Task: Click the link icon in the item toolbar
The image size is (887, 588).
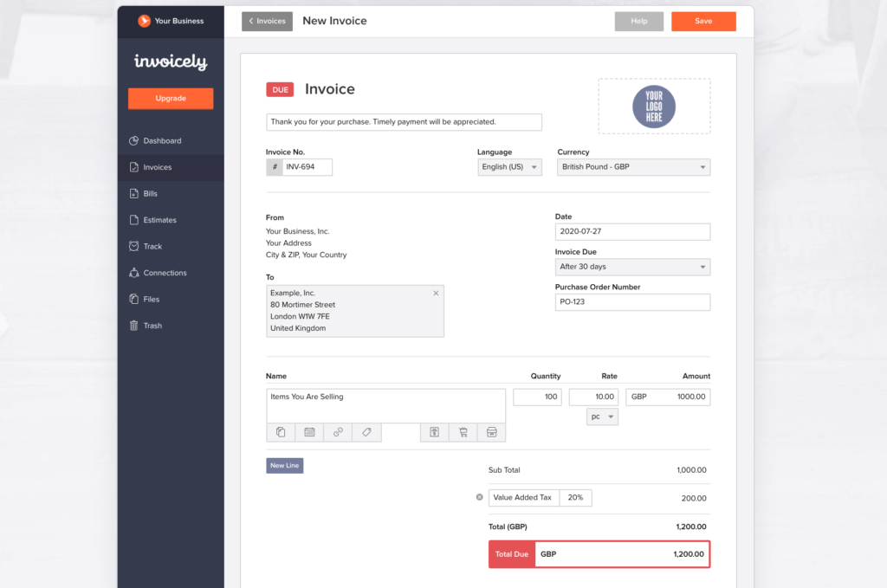Action: click(x=338, y=432)
